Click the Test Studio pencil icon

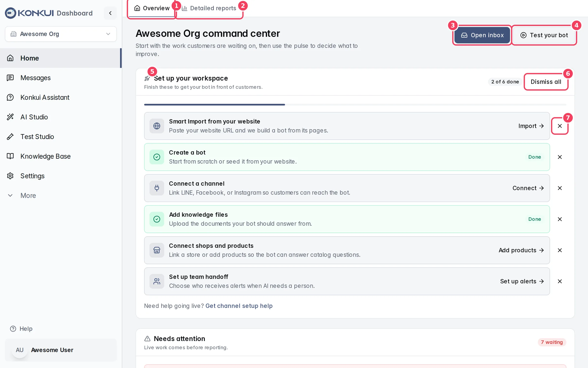(x=10, y=137)
